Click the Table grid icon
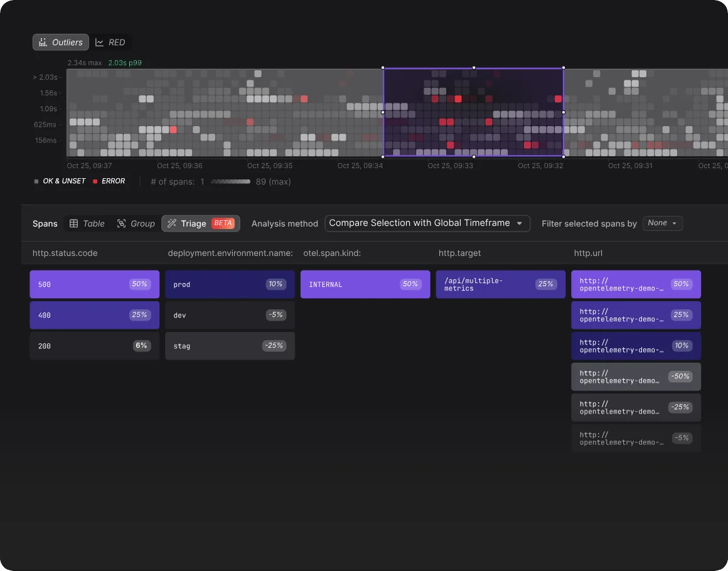This screenshot has height=571, width=728. tap(73, 223)
